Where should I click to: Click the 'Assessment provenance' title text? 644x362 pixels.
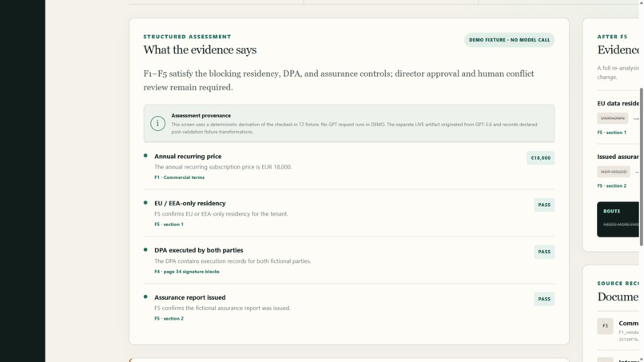(x=201, y=115)
